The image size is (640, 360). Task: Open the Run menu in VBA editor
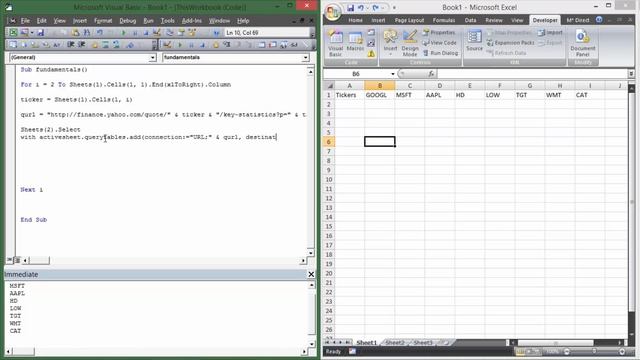tap(148, 20)
